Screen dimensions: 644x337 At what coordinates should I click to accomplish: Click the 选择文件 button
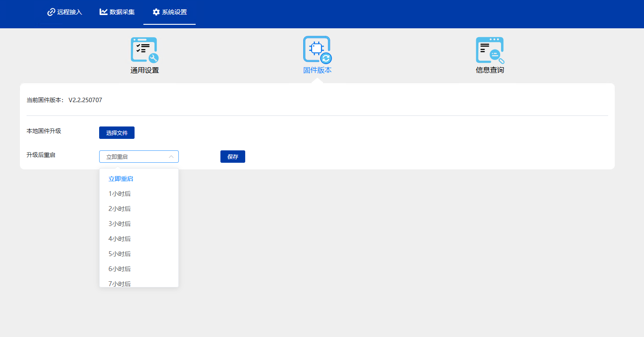click(x=117, y=133)
